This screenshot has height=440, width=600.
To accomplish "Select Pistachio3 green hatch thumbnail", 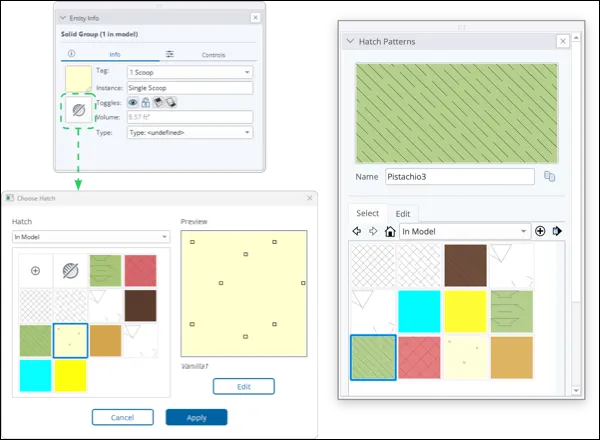I will click(373, 358).
